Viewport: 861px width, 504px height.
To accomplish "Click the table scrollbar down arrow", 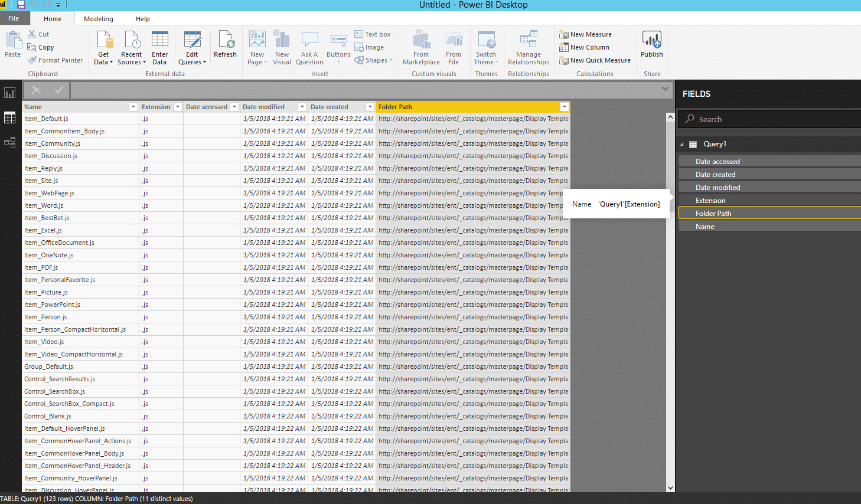I will coord(670,488).
